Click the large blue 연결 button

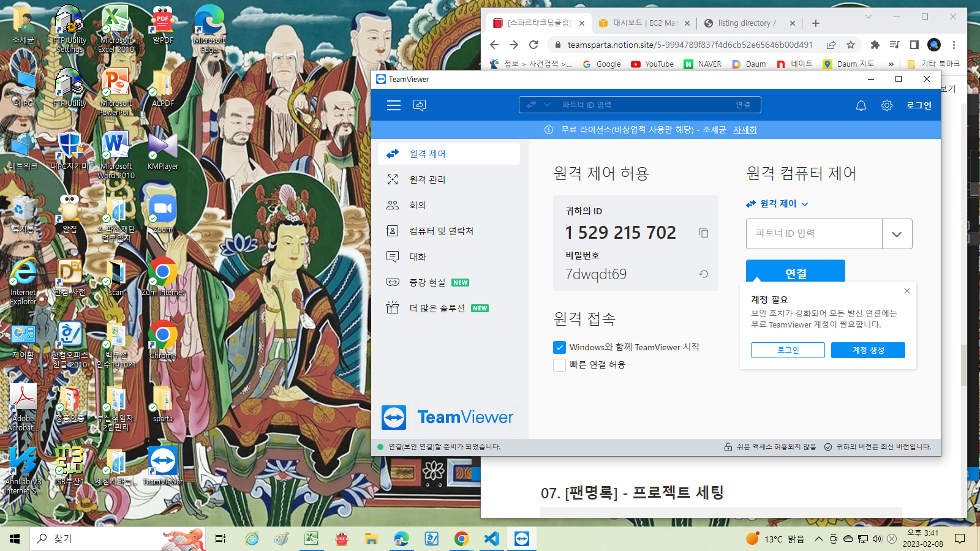796,271
